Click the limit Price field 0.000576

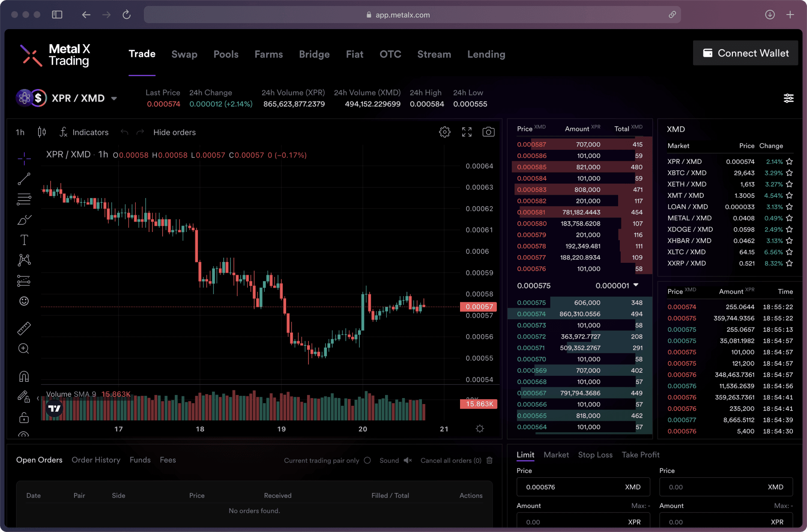click(x=583, y=487)
